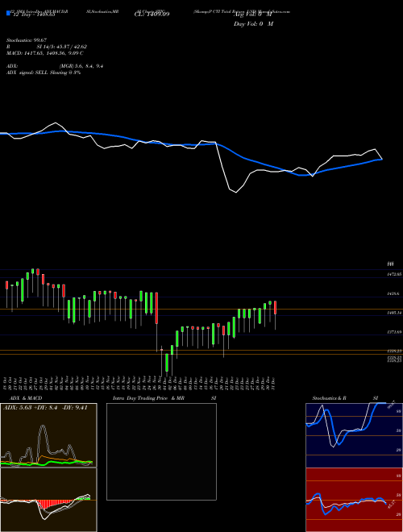Click the "Intra Day Trading Price & MR" title
403x532 pixels.
point(148,398)
